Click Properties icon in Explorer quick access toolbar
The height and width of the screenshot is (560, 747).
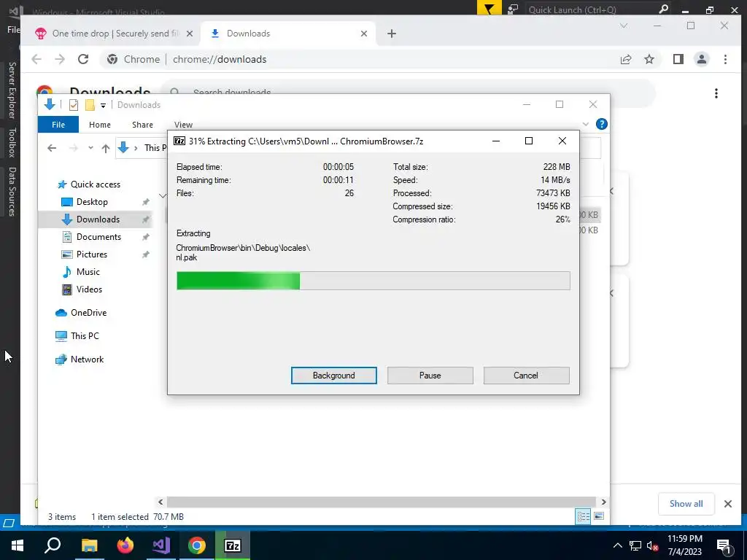pyautogui.click(x=74, y=105)
